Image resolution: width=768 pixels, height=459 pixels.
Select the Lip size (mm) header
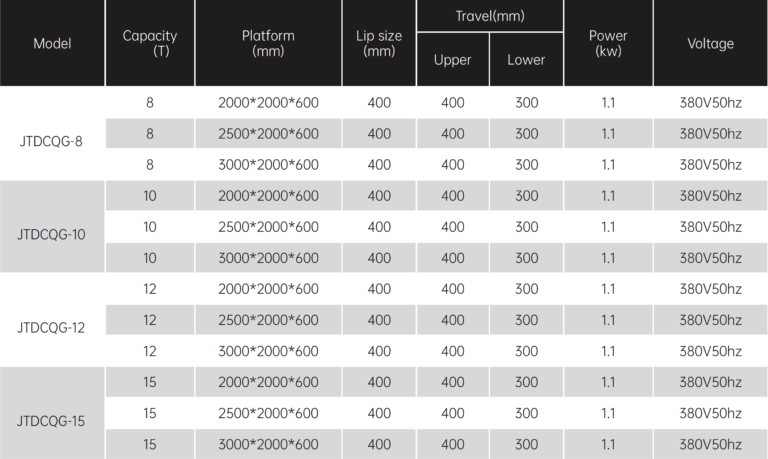coord(379,44)
